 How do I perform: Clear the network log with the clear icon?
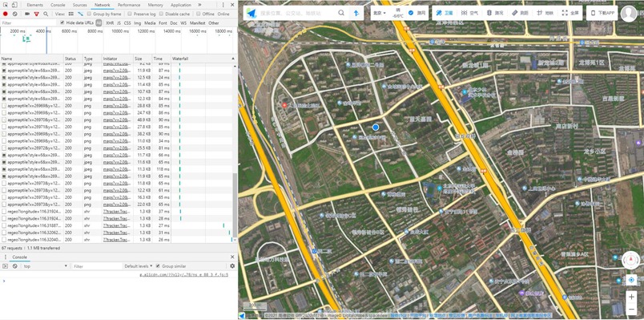point(14,14)
